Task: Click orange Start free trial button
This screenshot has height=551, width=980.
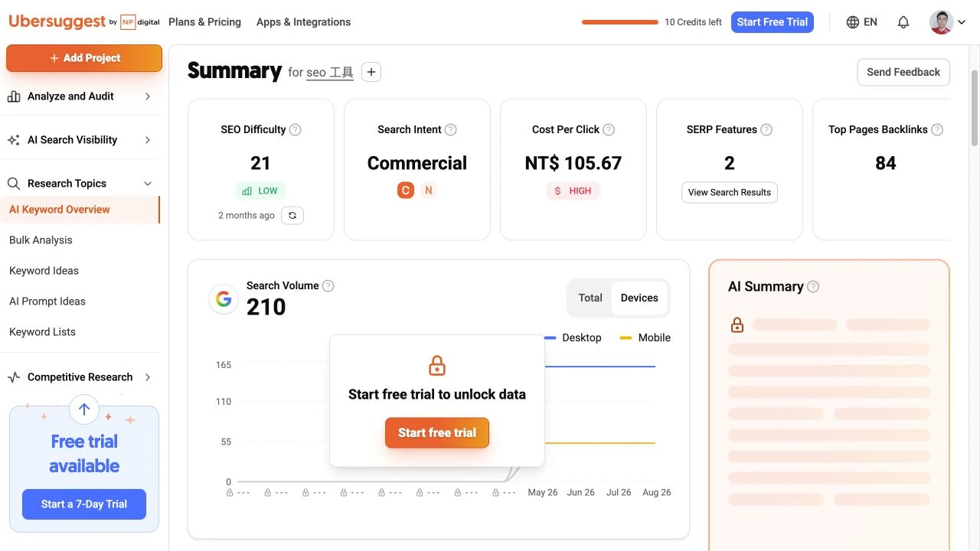Action: pos(437,433)
